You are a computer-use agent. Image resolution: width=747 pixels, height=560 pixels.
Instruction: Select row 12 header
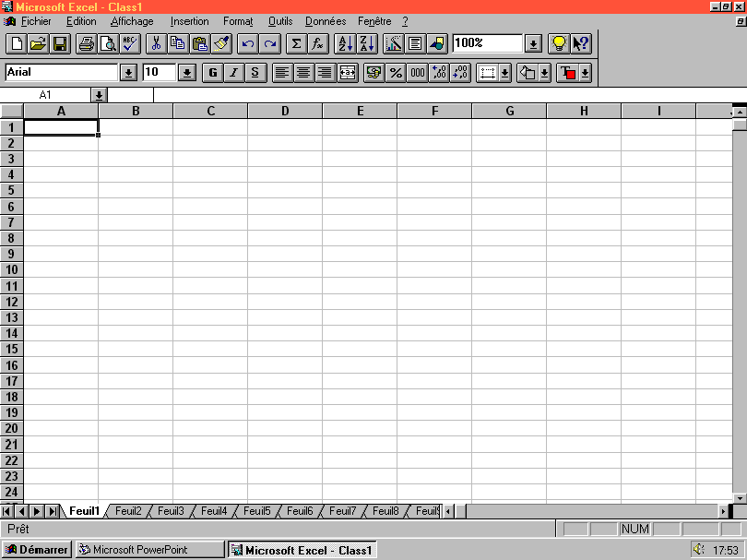[11, 302]
